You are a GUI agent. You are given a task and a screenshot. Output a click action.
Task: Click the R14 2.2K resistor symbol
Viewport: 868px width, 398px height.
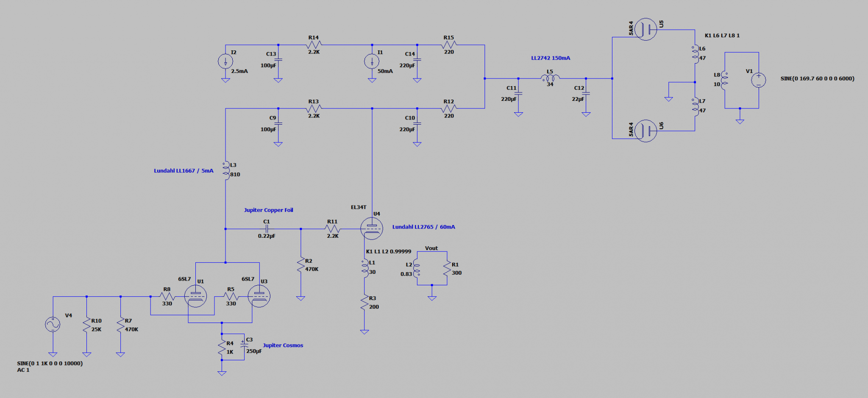314,45
